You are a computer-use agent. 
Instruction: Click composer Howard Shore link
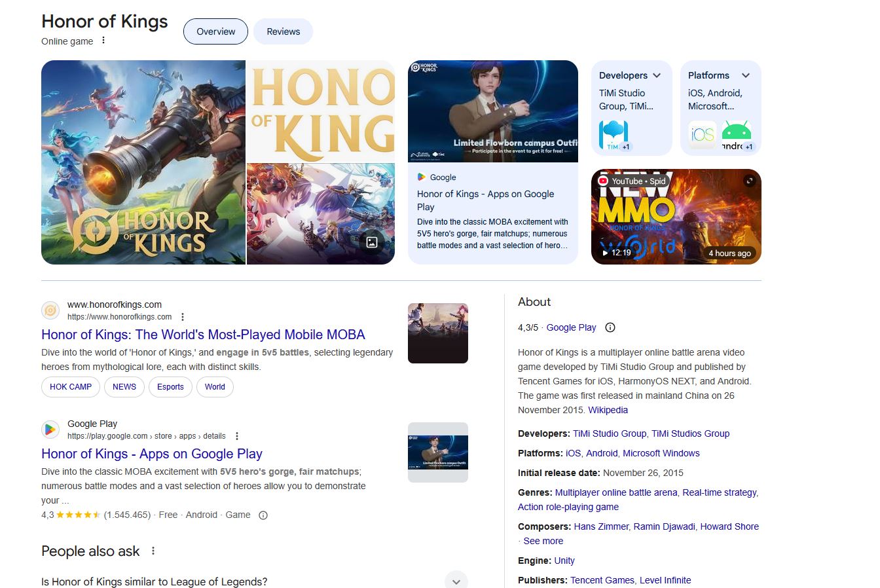click(729, 526)
